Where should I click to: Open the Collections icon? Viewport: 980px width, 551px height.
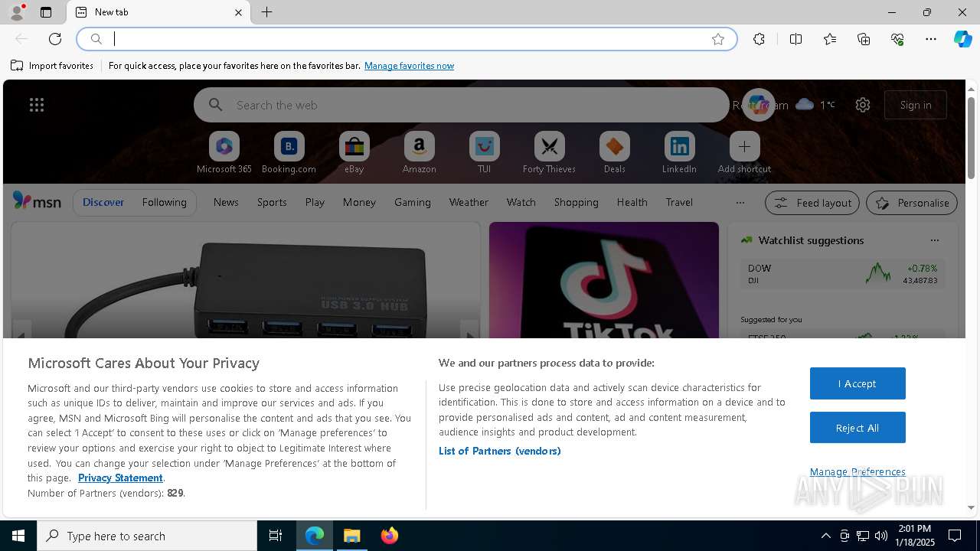point(864,39)
